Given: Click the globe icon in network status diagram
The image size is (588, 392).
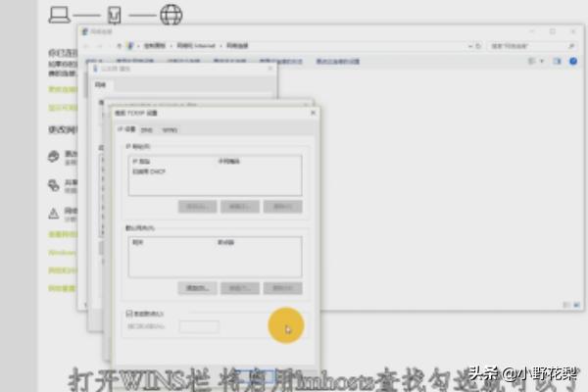Looking at the screenshot, I should coord(171,15).
